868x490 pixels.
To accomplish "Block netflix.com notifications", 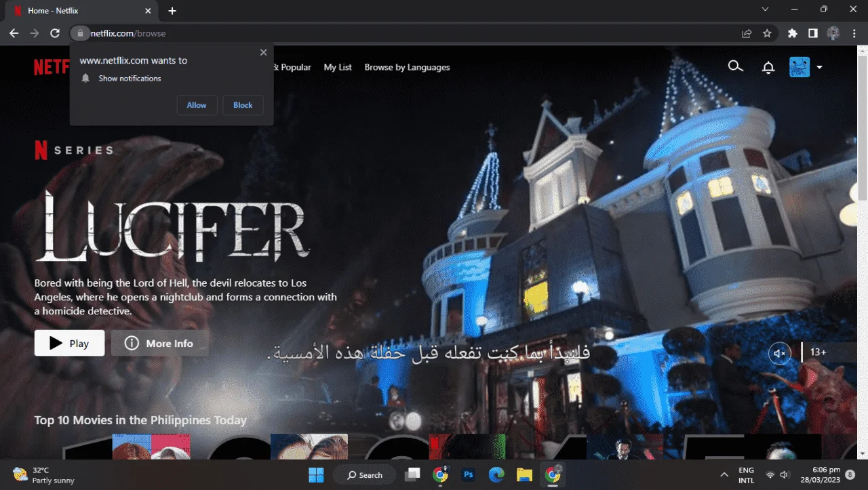I will pyautogui.click(x=243, y=105).
